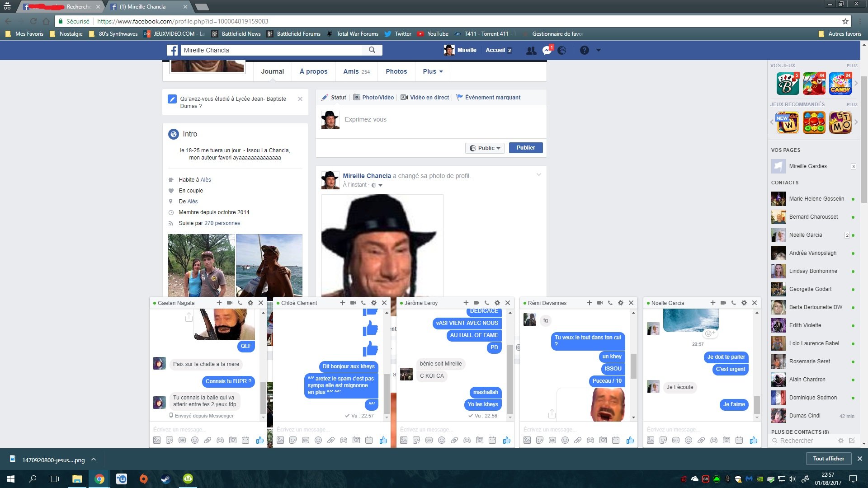868x488 pixels.
Task: Open the globe notifications icon
Action: 562,50
